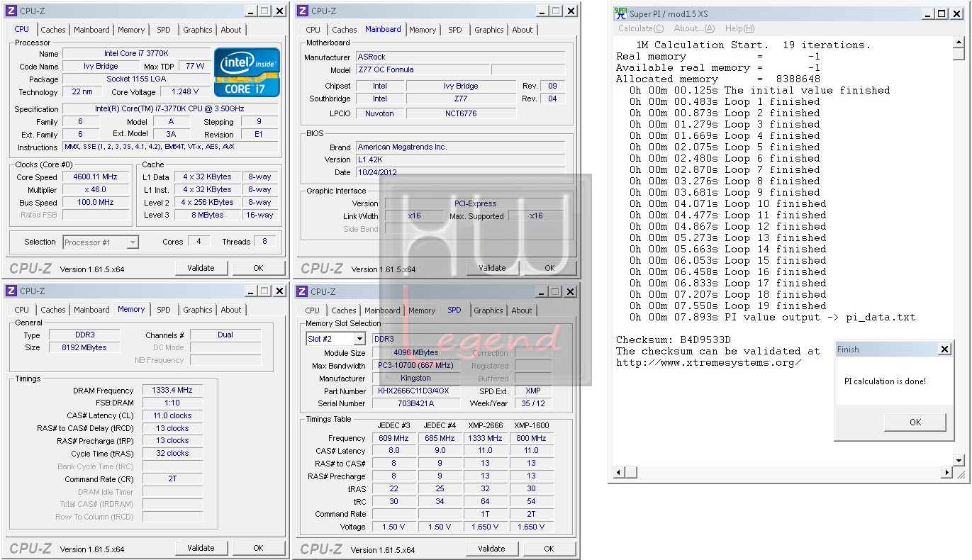Image resolution: width=972 pixels, height=560 pixels.
Task: Click the Intel Core i7 logo badge
Action: click(x=247, y=72)
